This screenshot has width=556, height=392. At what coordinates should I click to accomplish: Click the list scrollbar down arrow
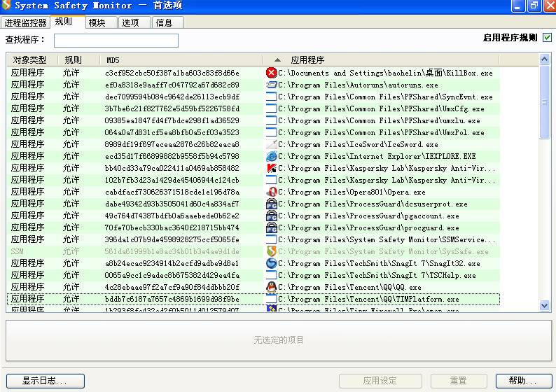pyautogui.click(x=545, y=305)
